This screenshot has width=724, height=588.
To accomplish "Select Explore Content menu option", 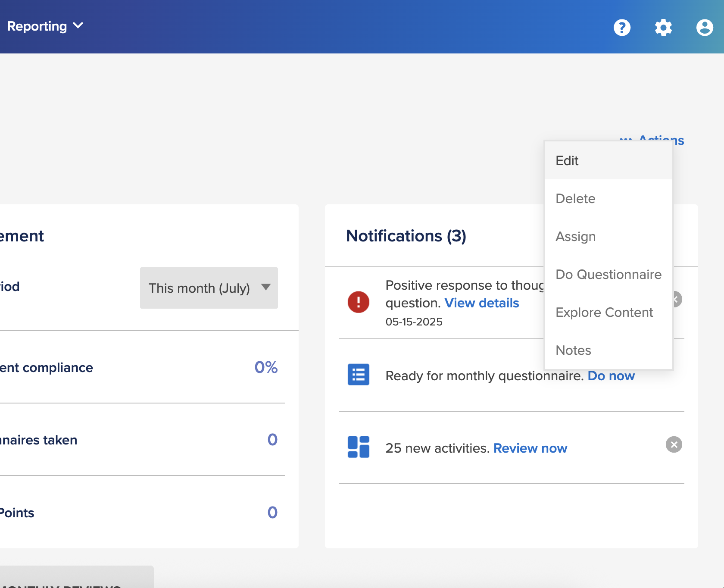I will coord(609,312).
